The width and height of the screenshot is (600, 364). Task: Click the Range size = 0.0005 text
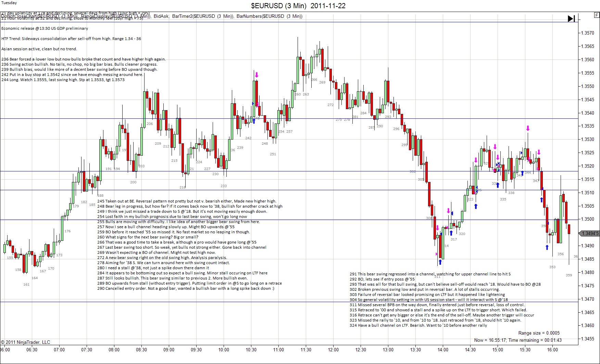click(x=539, y=333)
